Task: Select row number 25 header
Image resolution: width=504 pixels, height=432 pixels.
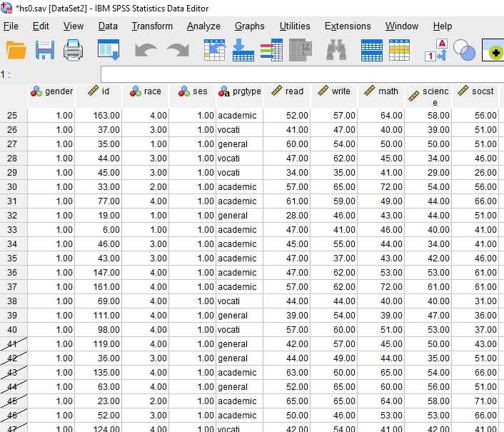Action: [12, 116]
